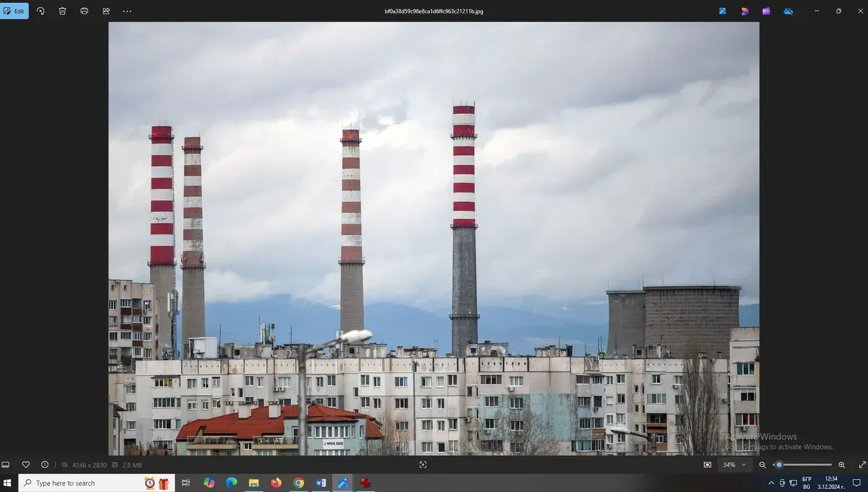Click the zoom in magnifier icon
Viewport: 868px width, 492px height.
[x=842, y=465]
